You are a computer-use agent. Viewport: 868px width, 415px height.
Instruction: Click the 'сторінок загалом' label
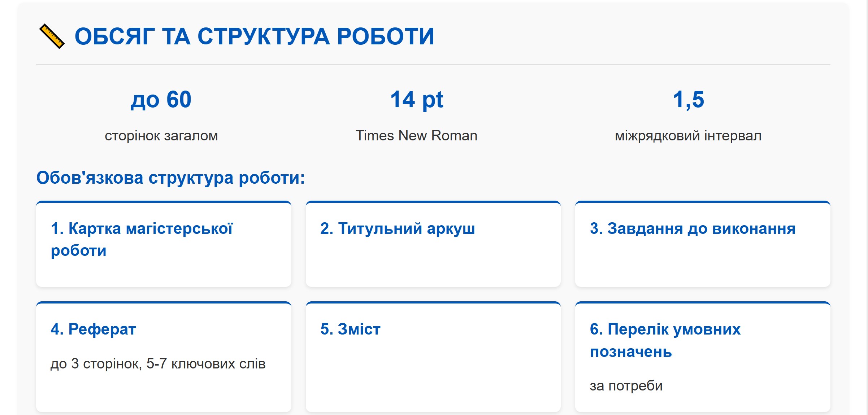click(x=161, y=136)
